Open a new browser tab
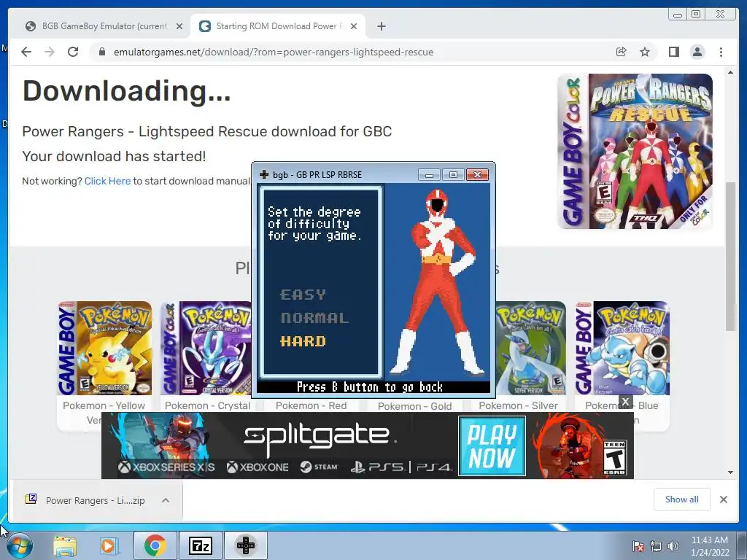Image resolution: width=747 pixels, height=560 pixels. point(381,26)
